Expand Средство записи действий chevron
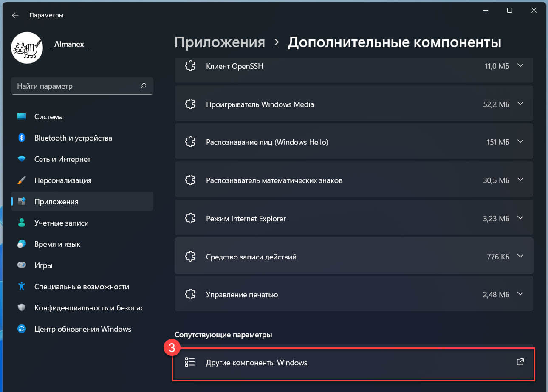 click(520, 256)
